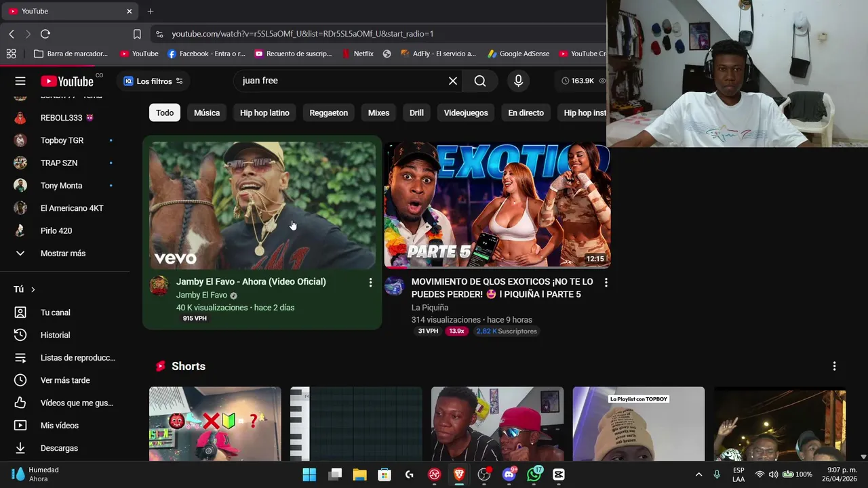Open the YouTube bookmark
The image size is (868, 488).
click(x=139, y=54)
